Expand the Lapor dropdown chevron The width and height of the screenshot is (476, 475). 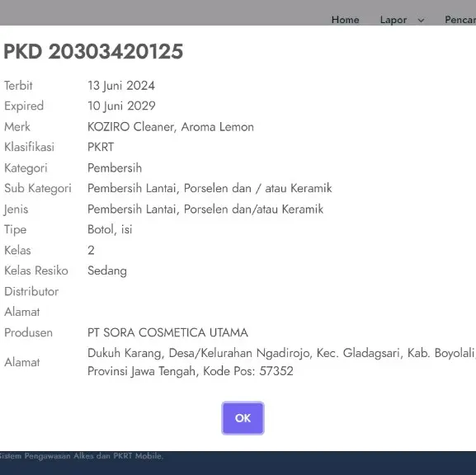[421, 21]
